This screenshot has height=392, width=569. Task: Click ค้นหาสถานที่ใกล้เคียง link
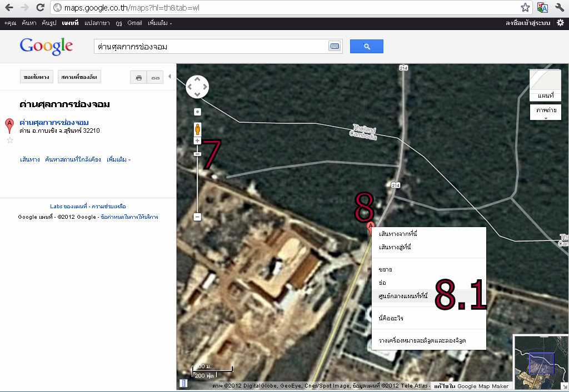pos(73,159)
